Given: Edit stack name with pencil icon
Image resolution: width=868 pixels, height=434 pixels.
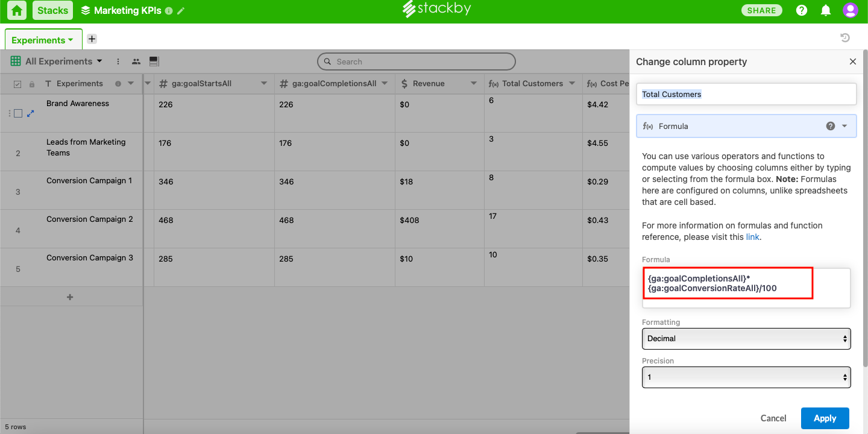Looking at the screenshot, I should tap(181, 11).
